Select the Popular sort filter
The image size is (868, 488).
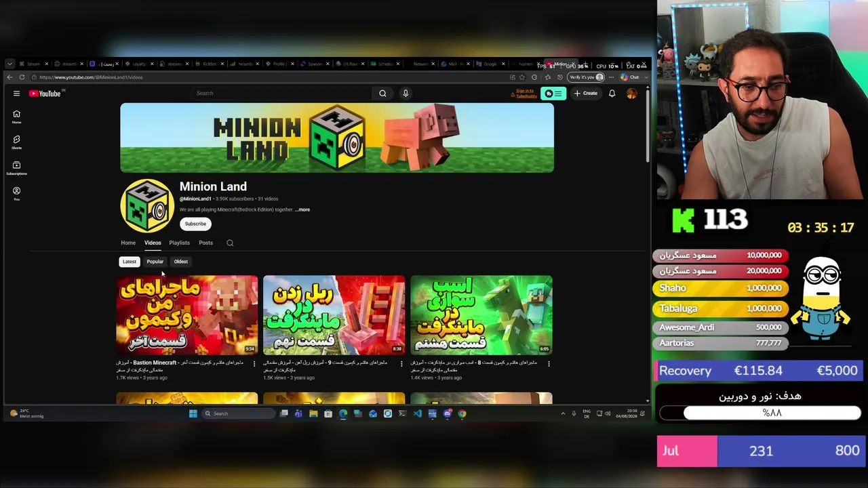click(155, 262)
